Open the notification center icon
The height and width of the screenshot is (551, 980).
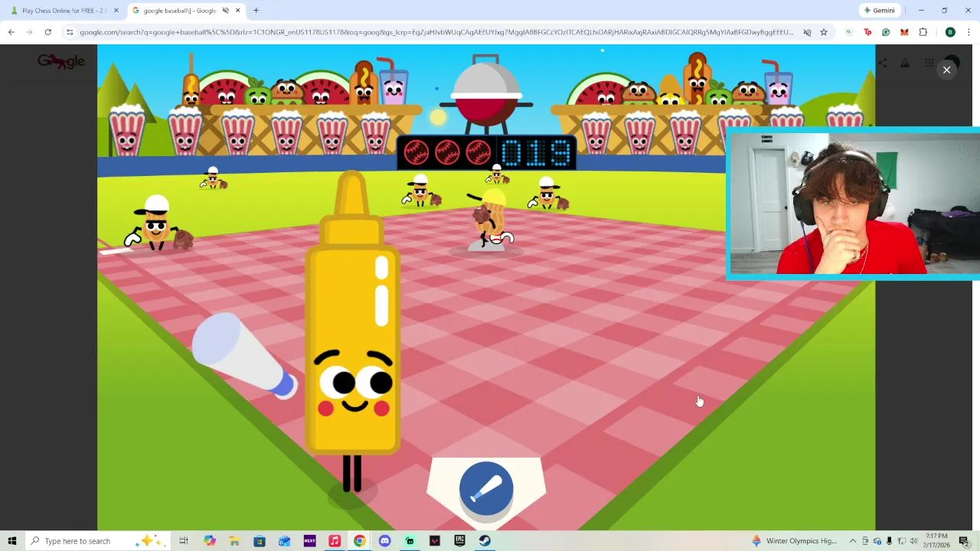[964, 541]
